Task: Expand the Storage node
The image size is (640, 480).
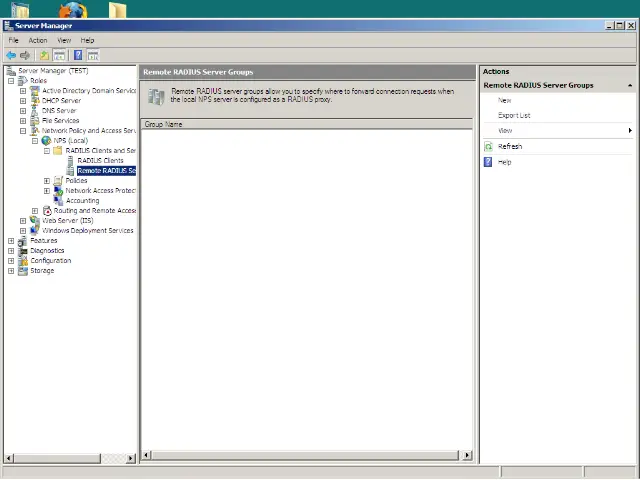Action: tap(11, 271)
